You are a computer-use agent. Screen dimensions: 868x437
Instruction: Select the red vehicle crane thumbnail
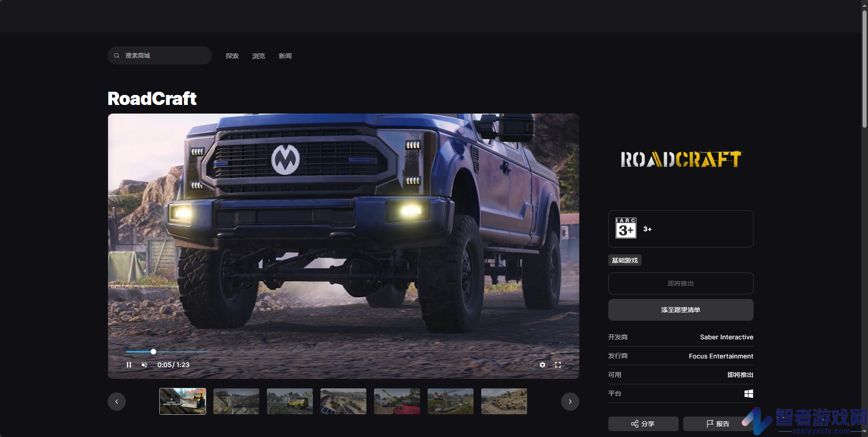coord(397,401)
